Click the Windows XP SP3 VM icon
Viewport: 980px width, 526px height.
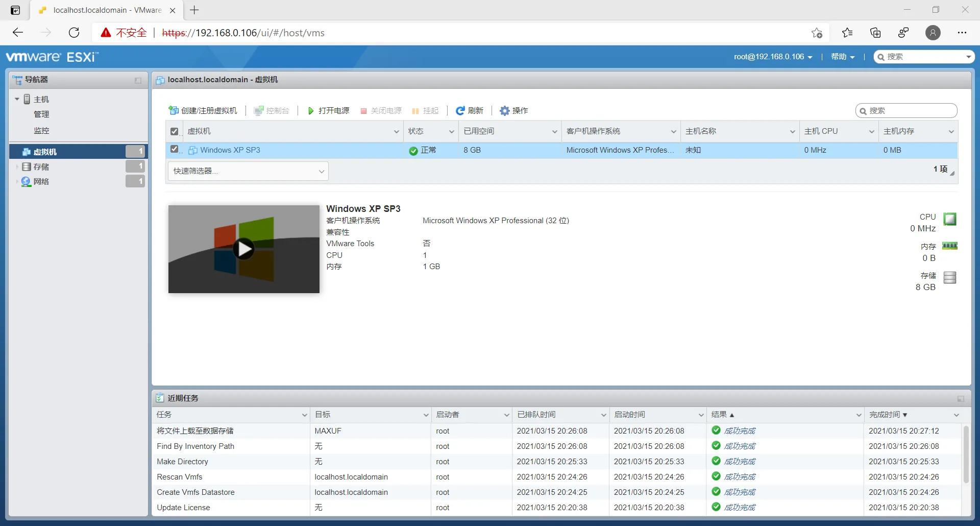[193, 150]
